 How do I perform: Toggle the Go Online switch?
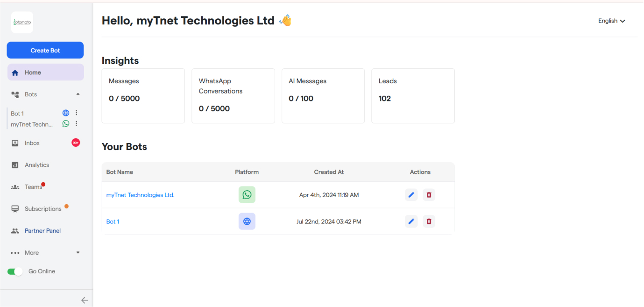point(15,271)
